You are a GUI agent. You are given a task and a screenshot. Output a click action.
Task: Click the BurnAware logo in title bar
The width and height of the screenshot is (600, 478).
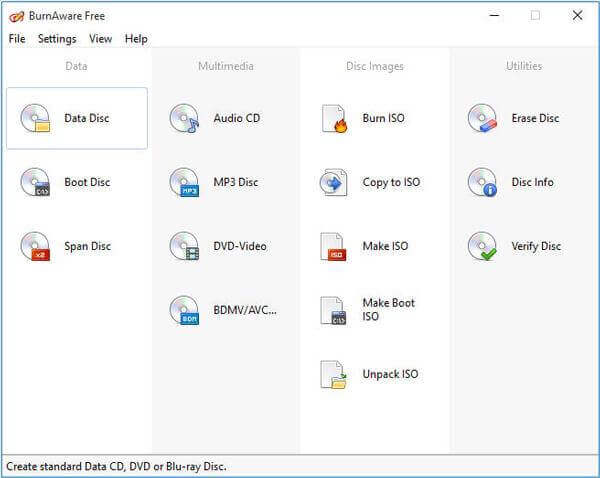point(16,16)
